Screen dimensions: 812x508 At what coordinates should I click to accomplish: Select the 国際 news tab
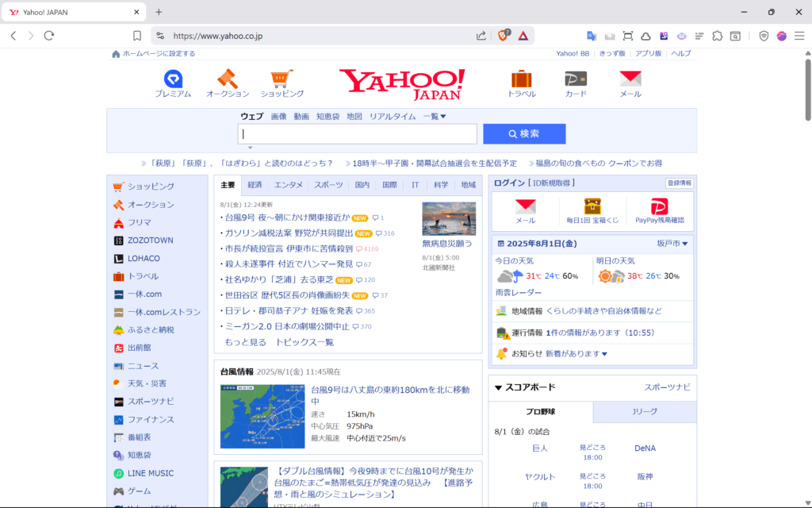[389, 185]
